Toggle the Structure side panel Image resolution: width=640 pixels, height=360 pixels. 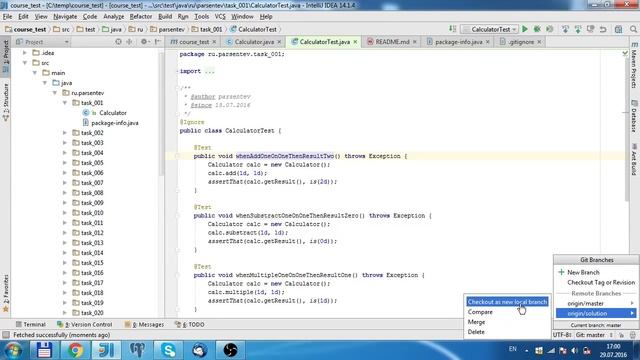(x=6, y=102)
